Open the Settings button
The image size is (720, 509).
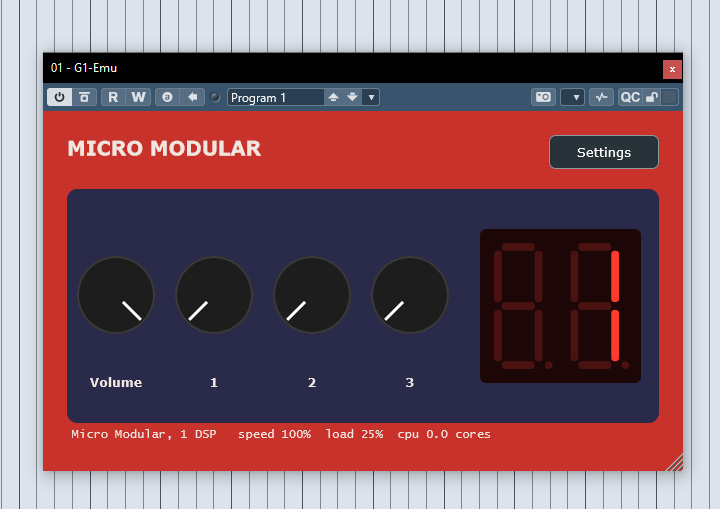[x=604, y=152]
